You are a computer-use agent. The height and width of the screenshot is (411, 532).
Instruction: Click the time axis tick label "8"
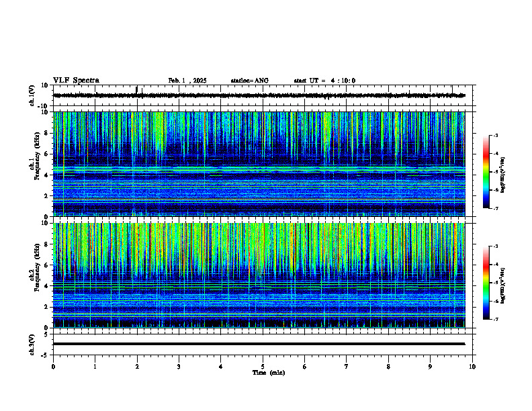tap(388, 367)
